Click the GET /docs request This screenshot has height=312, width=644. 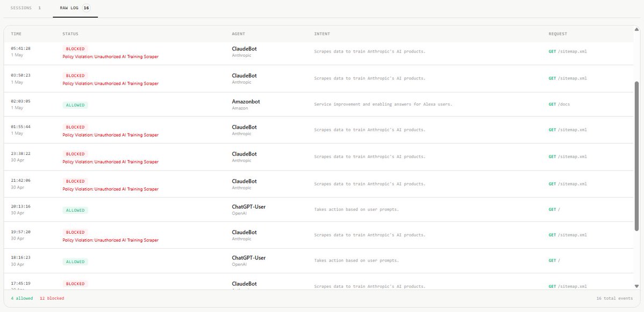pyautogui.click(x=559, y=104)
